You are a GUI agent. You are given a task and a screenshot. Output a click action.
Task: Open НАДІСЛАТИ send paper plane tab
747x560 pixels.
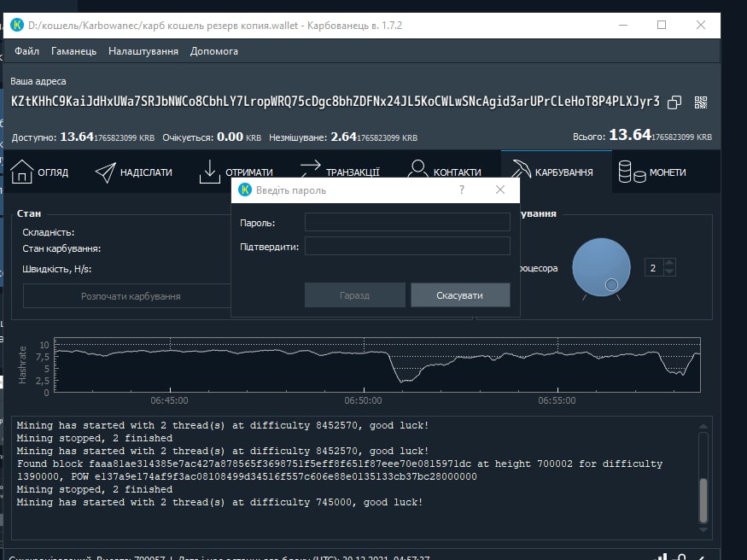pos(134,172)
